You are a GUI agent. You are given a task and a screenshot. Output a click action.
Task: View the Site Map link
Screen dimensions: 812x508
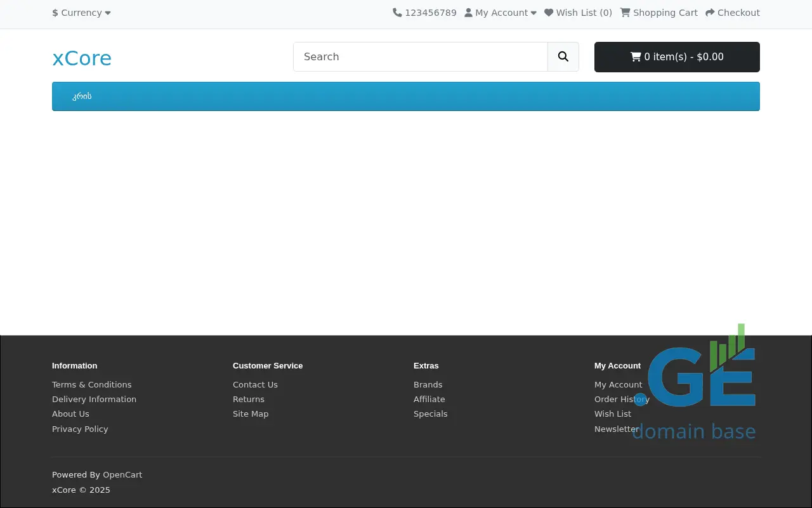(x=251, y=414)
